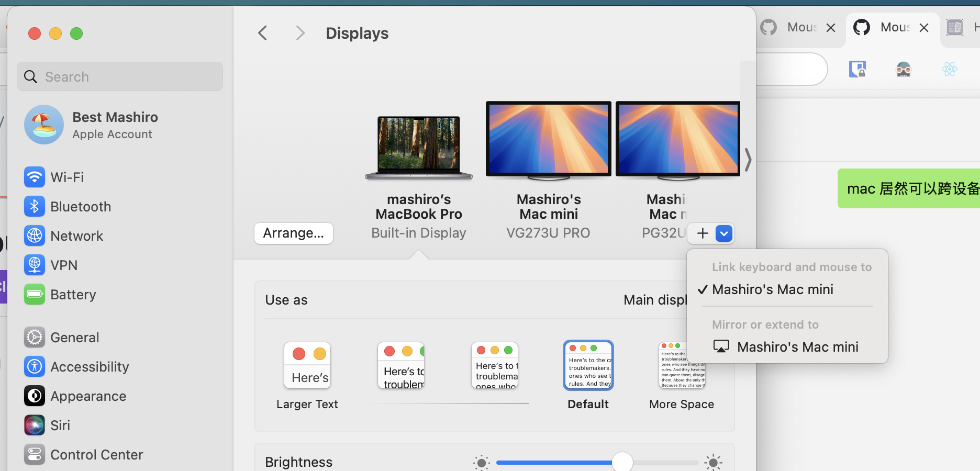This screenshot has width=980, height=471.
Task: Open the Appearance icon in sidebar
Action: [x=35, y=396]
